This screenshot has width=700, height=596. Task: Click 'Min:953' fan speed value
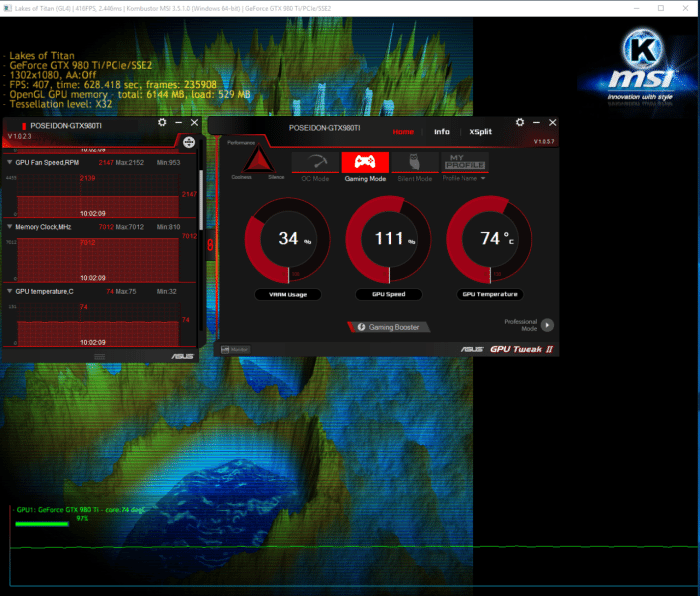(168, 163)
